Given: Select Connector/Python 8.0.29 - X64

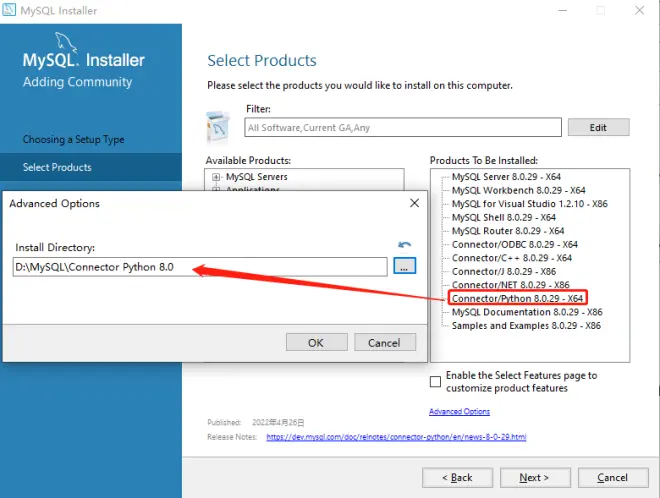Looking at the screenshot, I should point(517,298).
